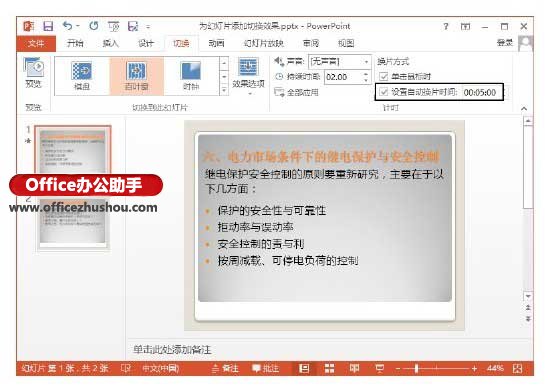Click the 登录 sign in link
The width and height of the screenshot is (545, 389).
(x=505, y=43)
